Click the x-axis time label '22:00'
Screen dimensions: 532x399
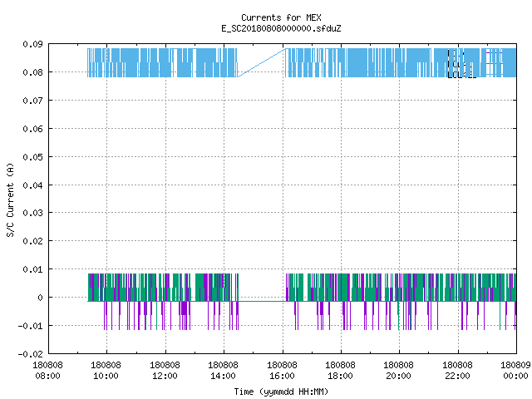[457, 376]
